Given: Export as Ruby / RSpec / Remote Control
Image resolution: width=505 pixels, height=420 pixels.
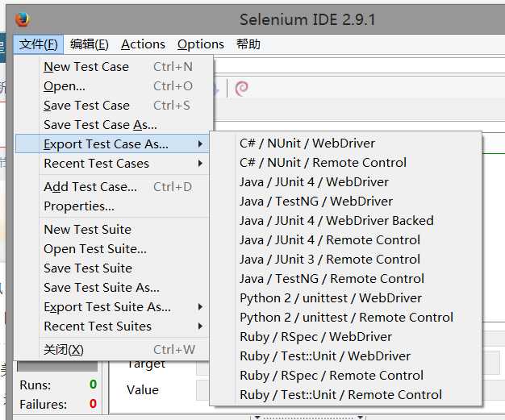Looking at the screenshot, I should point(346,376).
